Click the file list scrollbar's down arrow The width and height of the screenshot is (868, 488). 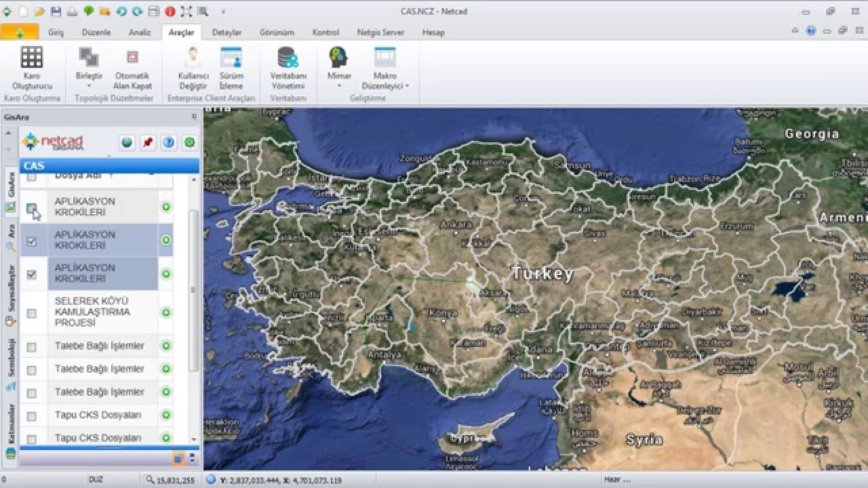[x=193, y=439]
